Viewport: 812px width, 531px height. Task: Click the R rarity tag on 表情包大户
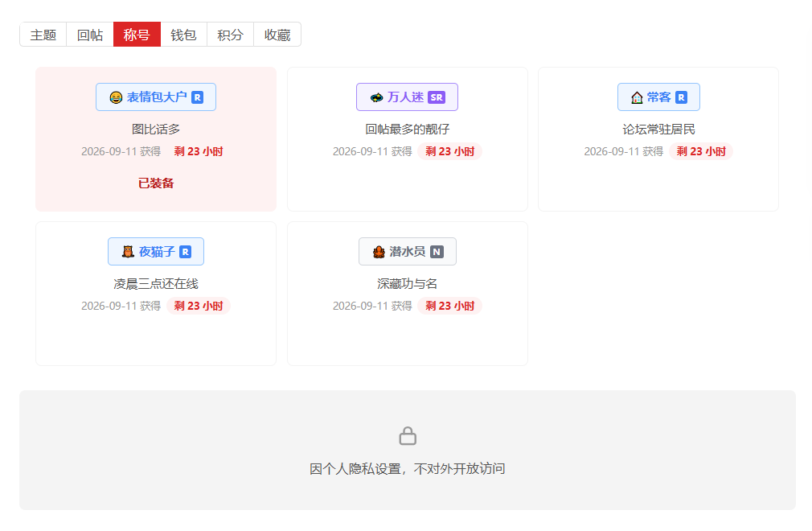tap(197, 97)
